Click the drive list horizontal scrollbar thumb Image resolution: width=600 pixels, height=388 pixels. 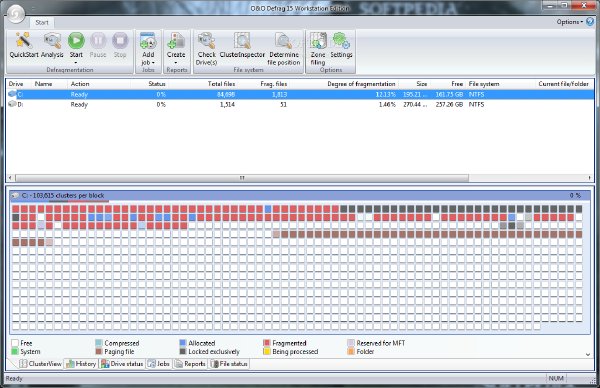pyautogui.click(x=241, y=178)
